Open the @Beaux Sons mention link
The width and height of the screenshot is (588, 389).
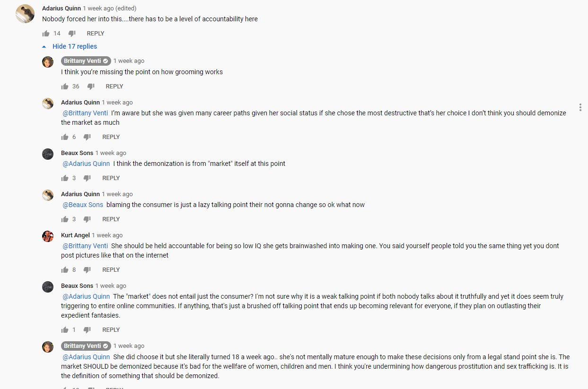pos(83,205)
